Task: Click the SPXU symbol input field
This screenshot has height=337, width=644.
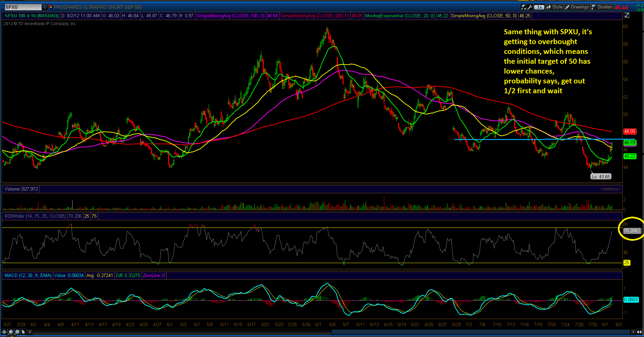Action: coord(23,7)
